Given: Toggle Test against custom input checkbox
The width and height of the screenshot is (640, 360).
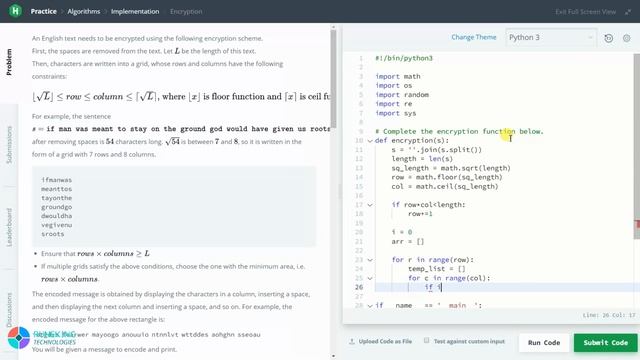Looking at the screenshot, I should (x=427, y=340).
